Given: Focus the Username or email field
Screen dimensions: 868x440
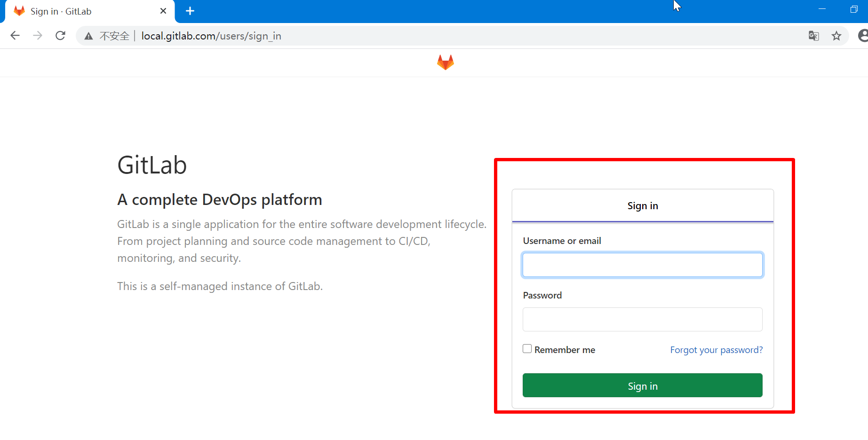Looking at the screenshot, I should click(643, 265).
